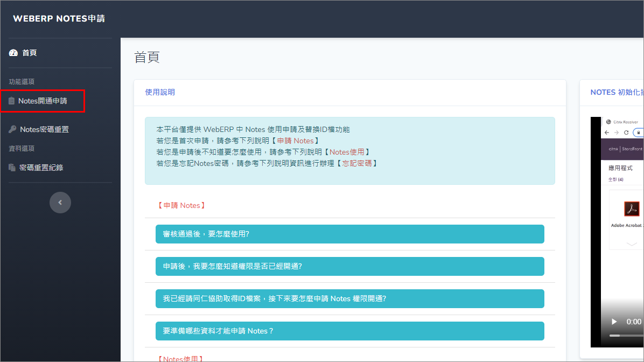The width and height of the screenshot is (644, 362).
Task: Open the WEBERP NOTES申請 brand title
Action: pyautogui.click(x=59, y=18)
